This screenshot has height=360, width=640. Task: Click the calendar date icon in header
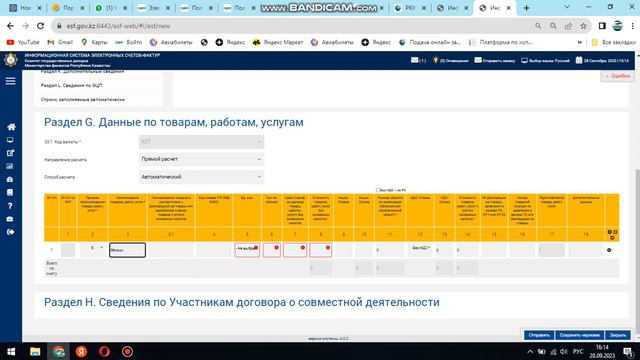tap(579, 60)
